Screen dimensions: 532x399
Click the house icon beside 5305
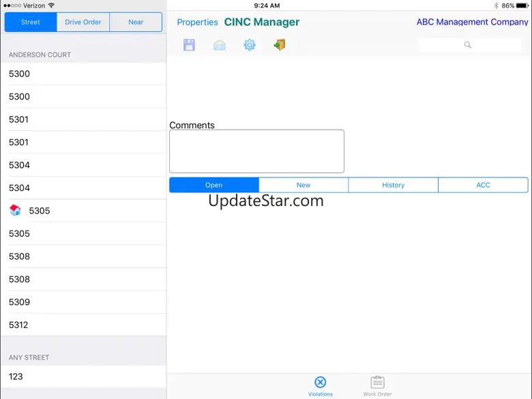tap(15, 210)
